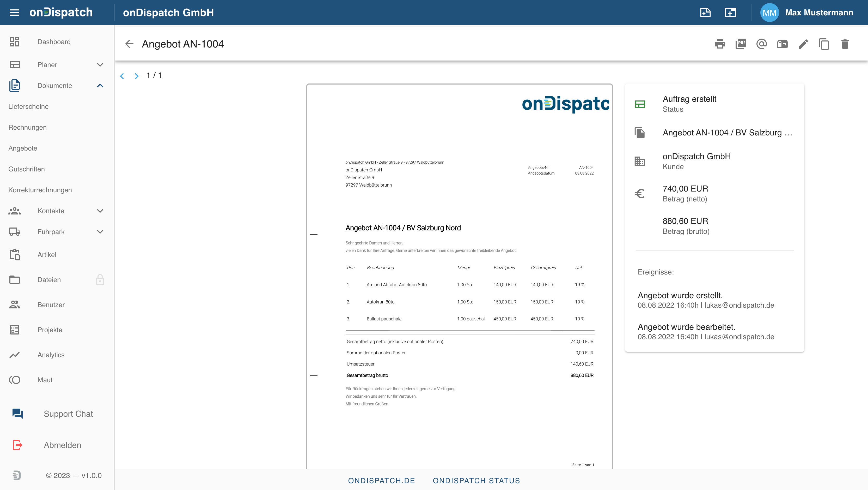Screen dimensions: 868x490
Task: Expand the Kontakte submenu
Action: pos(100,211)
